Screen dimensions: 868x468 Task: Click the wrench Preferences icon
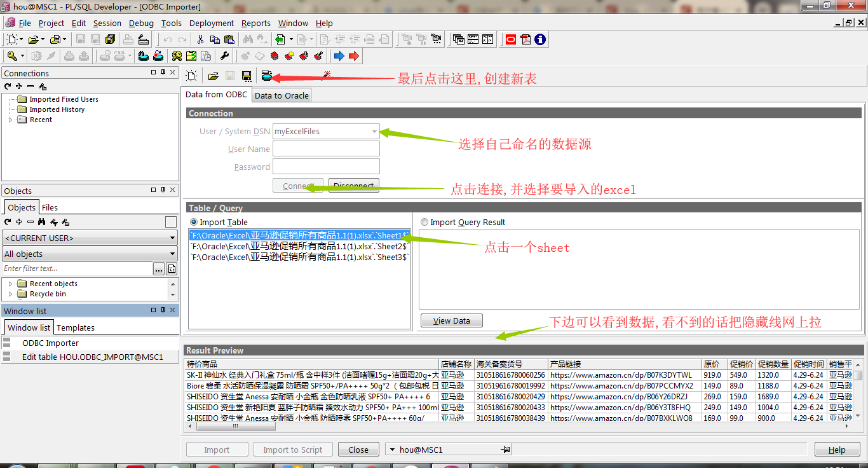(x=224, y=55)
